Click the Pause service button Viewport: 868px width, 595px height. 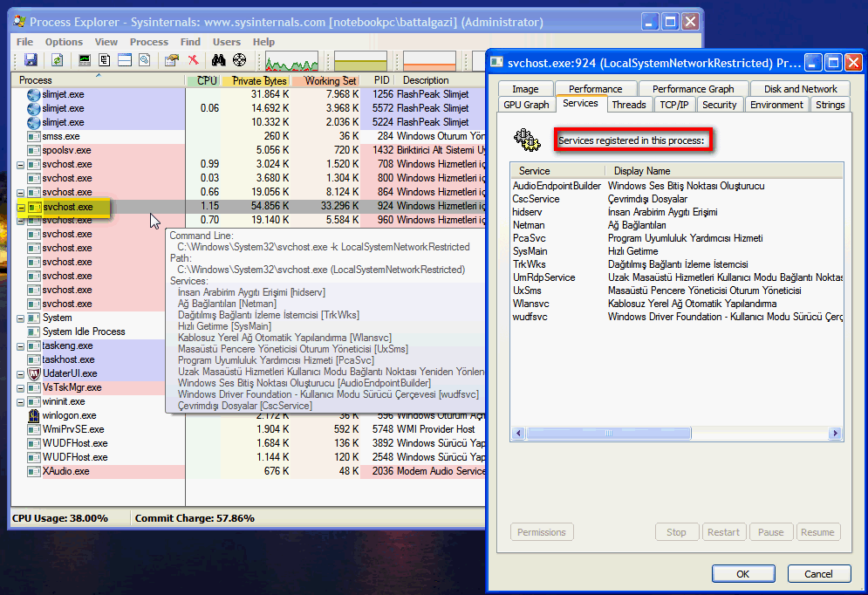click(770, 532)
